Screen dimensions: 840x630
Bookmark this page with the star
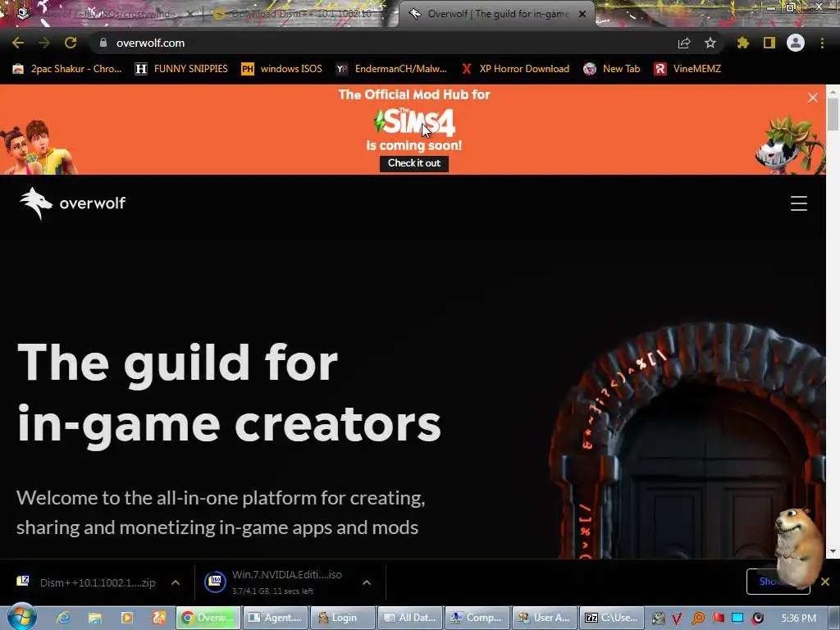tap(710, 43)
